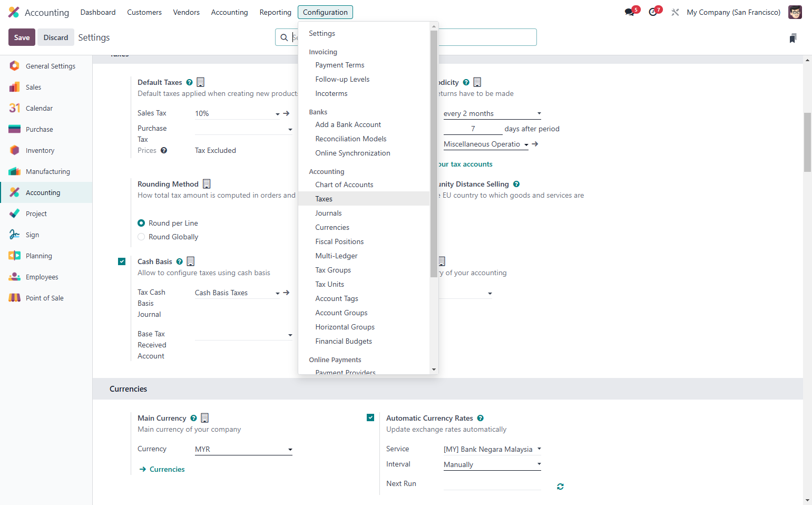This screenshot has width=812, height=505.
Task: Select Round per Line option
Action: 141,223
